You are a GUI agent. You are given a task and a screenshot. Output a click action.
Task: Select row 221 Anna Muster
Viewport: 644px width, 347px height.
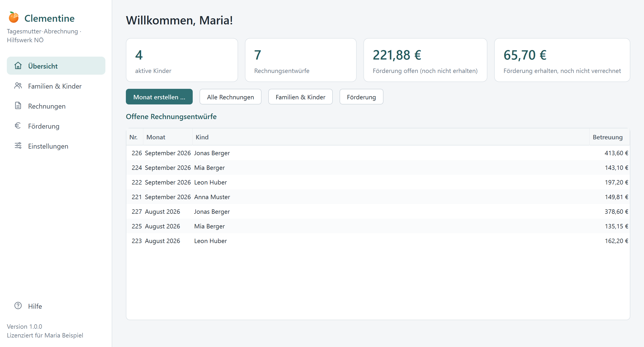[378, 197]
